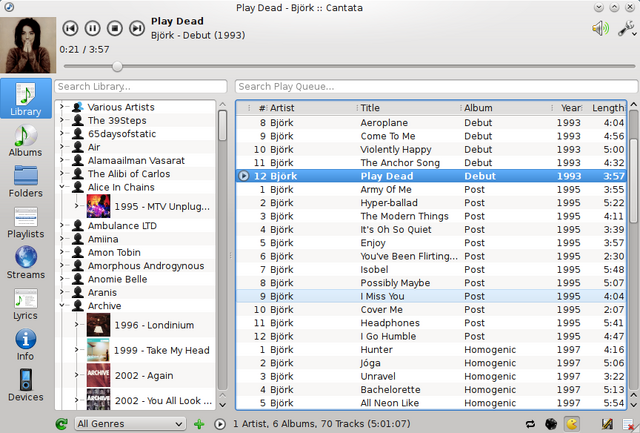Open the All Genres dropdown
640x433 pixels.
tap(130, 424)
